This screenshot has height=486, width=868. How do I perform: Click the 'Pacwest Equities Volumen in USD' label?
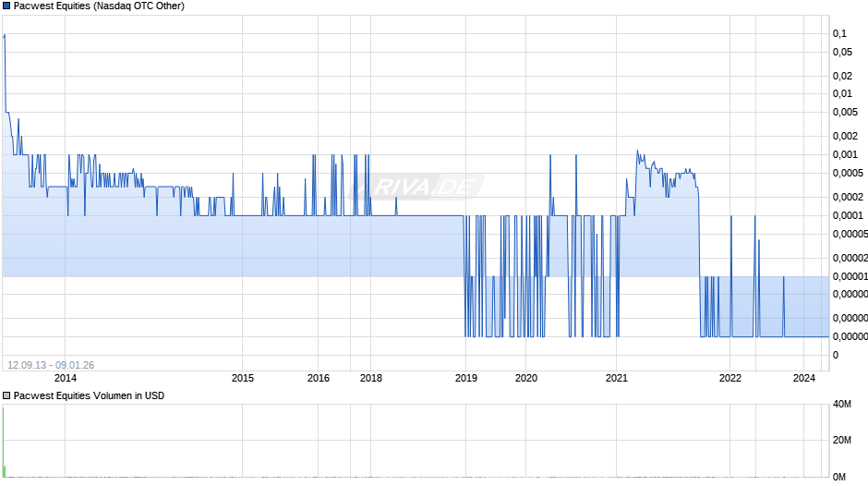click(x=90, y=395)
